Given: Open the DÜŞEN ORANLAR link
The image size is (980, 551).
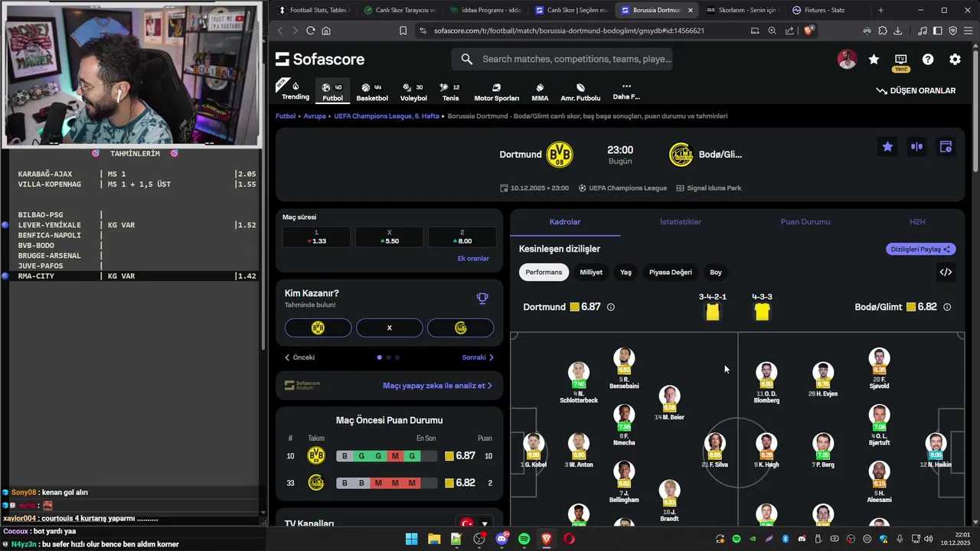Looking at the screenshot, I should 916,90.
